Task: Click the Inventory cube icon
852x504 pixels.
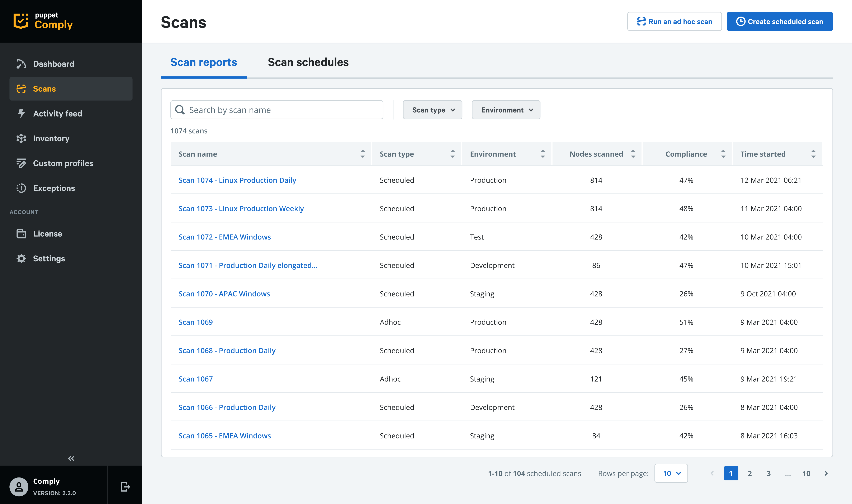Action: [x=21, y=138]
